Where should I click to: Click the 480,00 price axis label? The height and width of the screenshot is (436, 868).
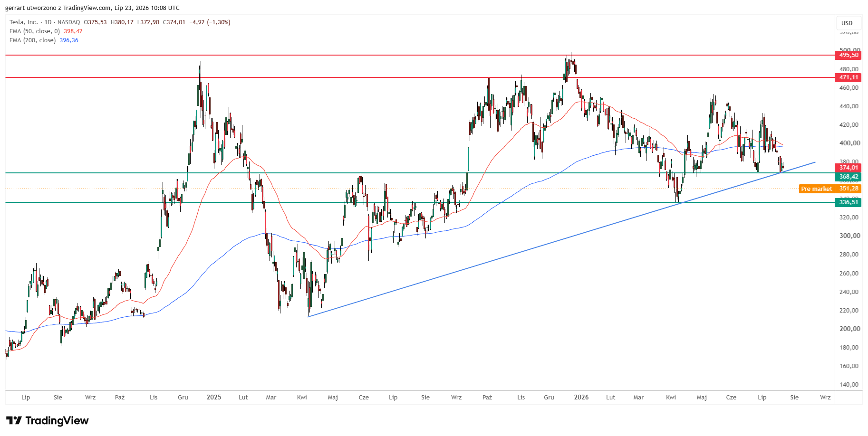tap(849, 69)
